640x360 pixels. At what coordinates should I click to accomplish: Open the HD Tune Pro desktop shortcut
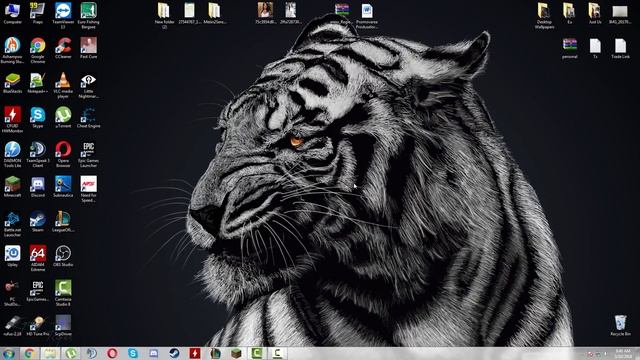[38, 325]
